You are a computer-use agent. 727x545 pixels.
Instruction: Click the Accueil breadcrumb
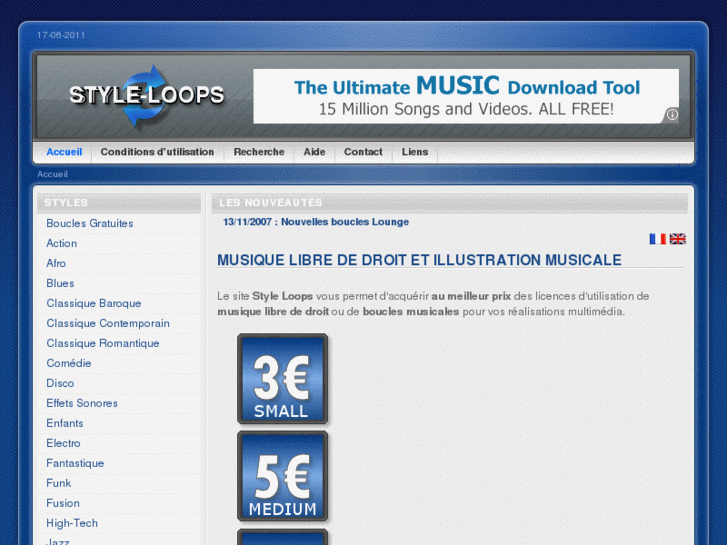point(52,174)
